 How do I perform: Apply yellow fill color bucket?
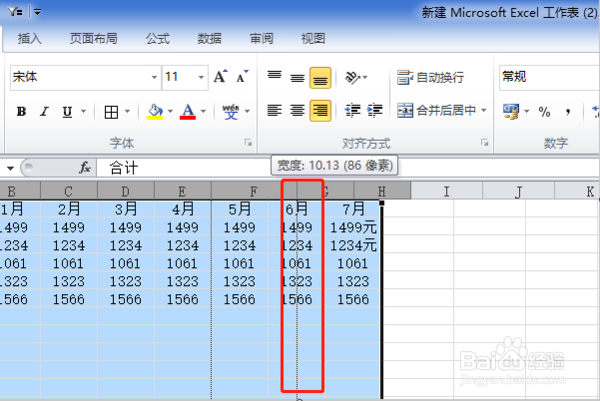[x=155, y=112]
